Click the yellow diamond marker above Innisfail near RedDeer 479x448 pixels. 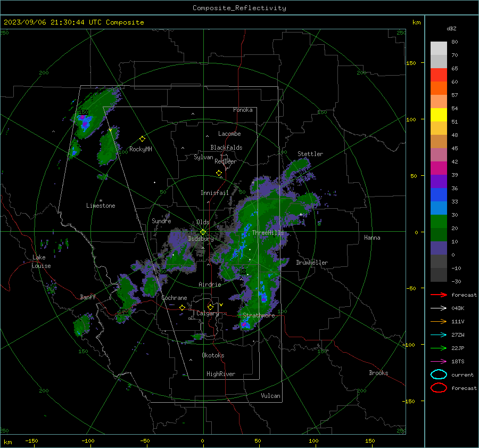tap(219, 173)
